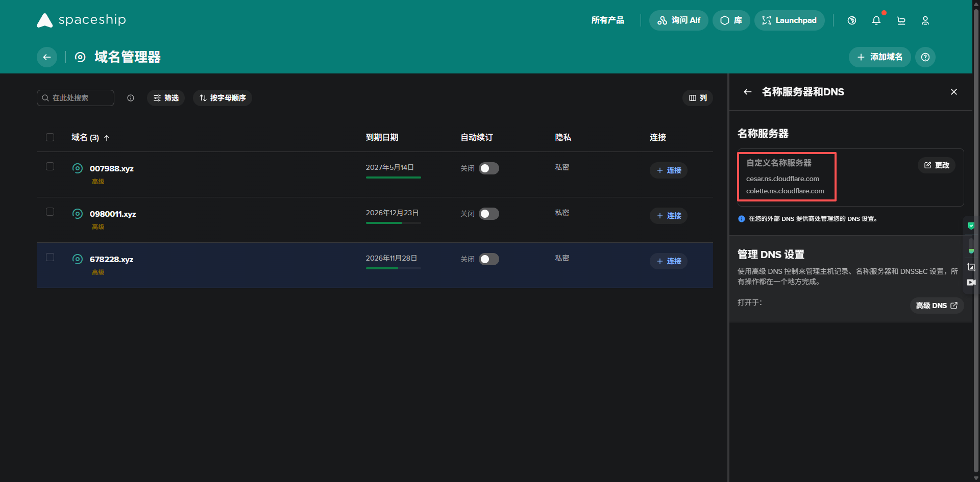Tick the checkbox for 0980011.xyz

[x=50, y=212]
